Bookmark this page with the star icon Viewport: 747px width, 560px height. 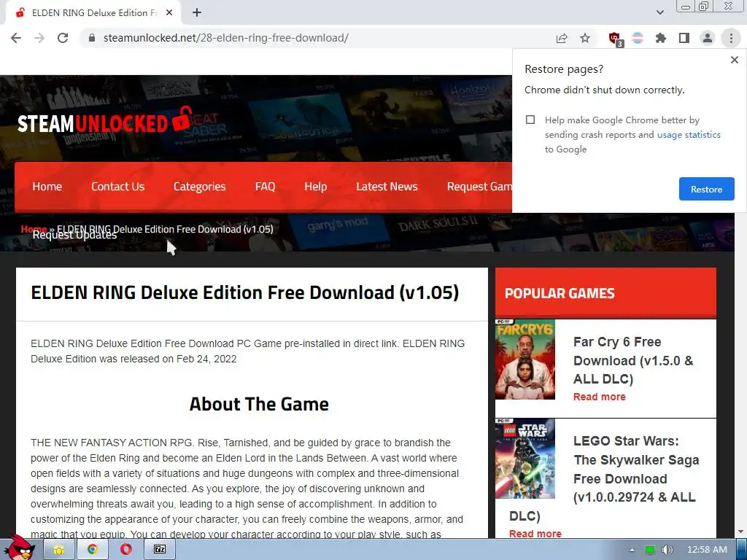pos(585,38)
